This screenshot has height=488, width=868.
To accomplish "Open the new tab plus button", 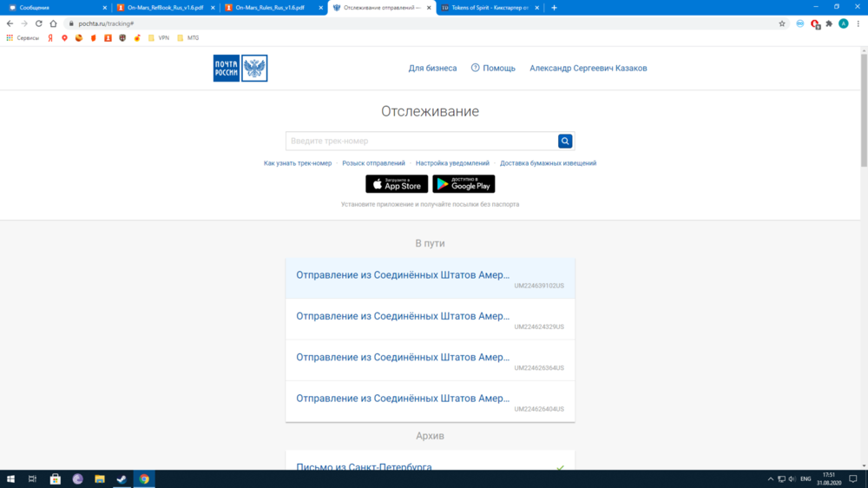I will (x=554, y=8).
